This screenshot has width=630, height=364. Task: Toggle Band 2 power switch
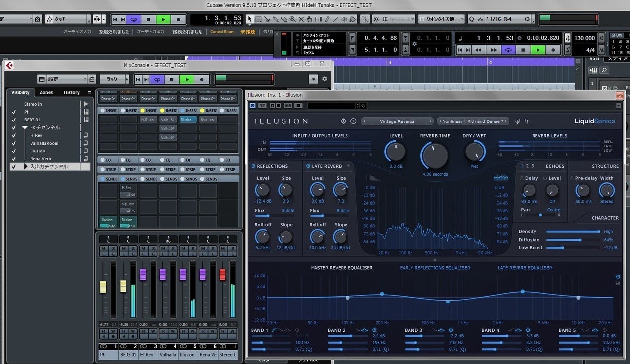[x=374, y=330]
